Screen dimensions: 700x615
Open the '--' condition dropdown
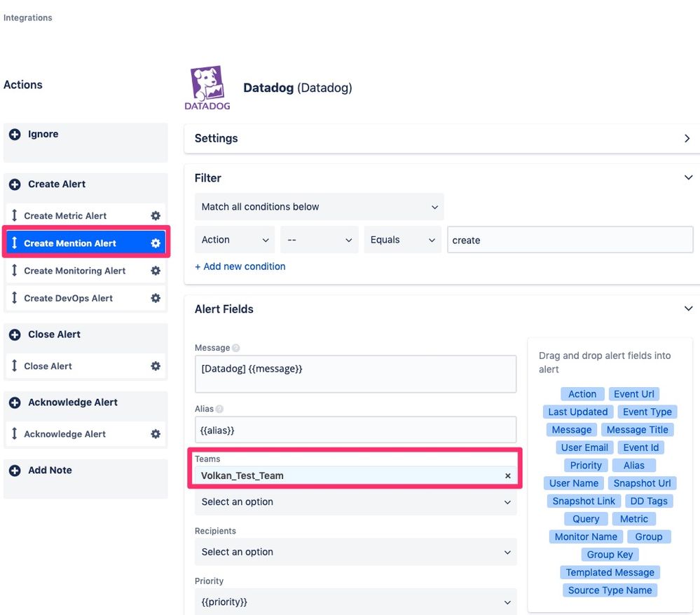tap(320, 240)
